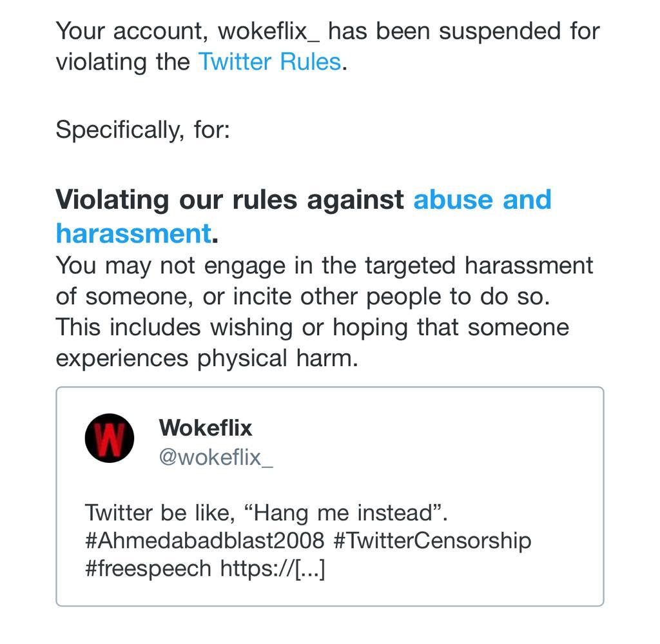The height and width of the screenshot is (644, 660).
Task: Select the Wokeflix display name
Action: 205,427
